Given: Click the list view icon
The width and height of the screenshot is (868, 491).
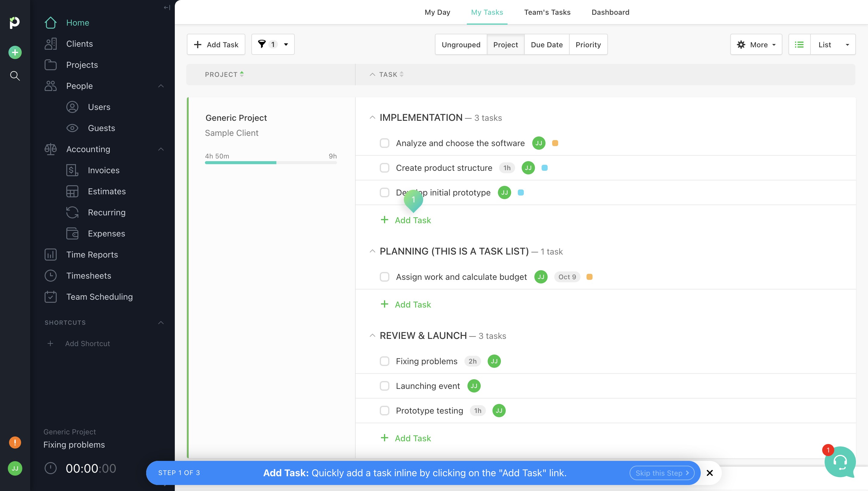Looking at the screenshot, I should [x=799, y=45].
